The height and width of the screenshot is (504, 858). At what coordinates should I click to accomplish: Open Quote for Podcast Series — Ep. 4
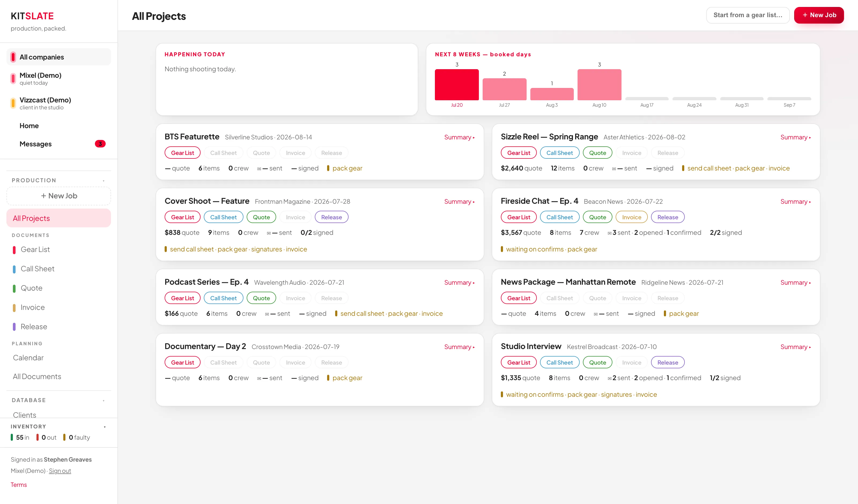(x=261, y=298)
